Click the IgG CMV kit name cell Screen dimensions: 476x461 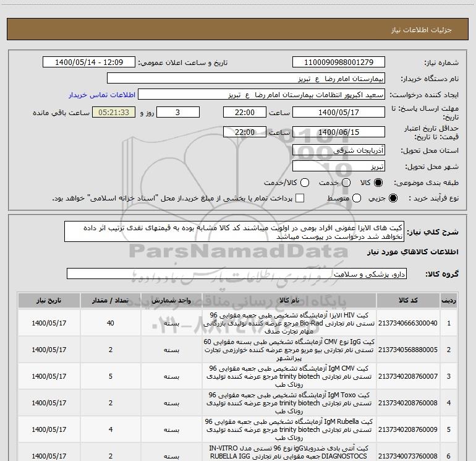pyautogui.click(x=289, y=350)
